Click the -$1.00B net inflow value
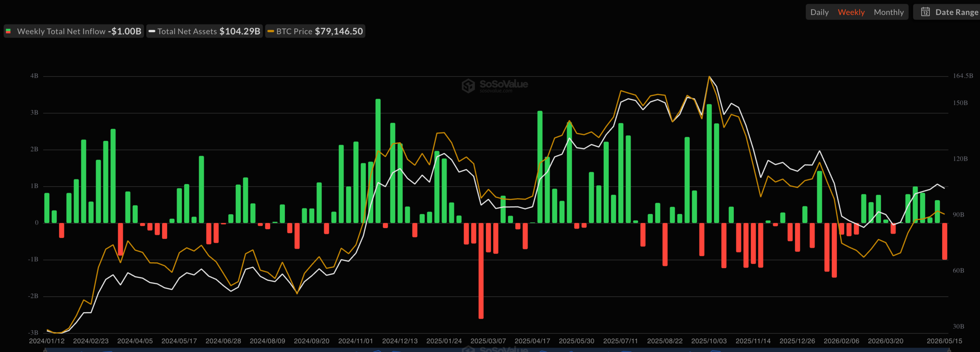The width and height of the screenshot is (980, 352). point(124,31)
